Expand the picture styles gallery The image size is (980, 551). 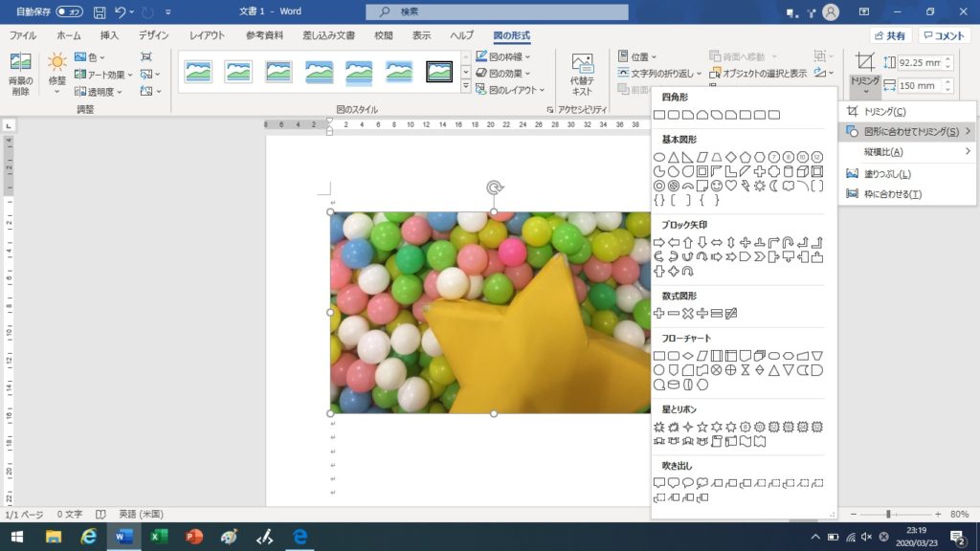(466, 87)
